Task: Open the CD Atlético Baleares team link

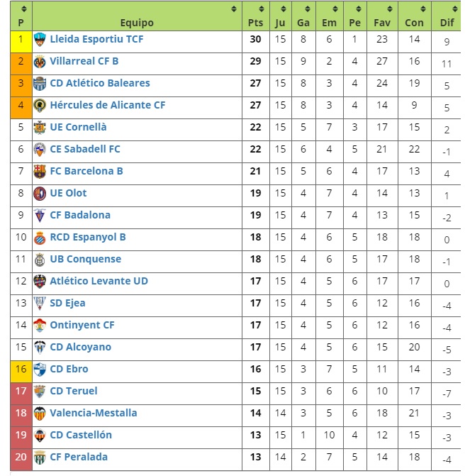Action: (100, 83)
